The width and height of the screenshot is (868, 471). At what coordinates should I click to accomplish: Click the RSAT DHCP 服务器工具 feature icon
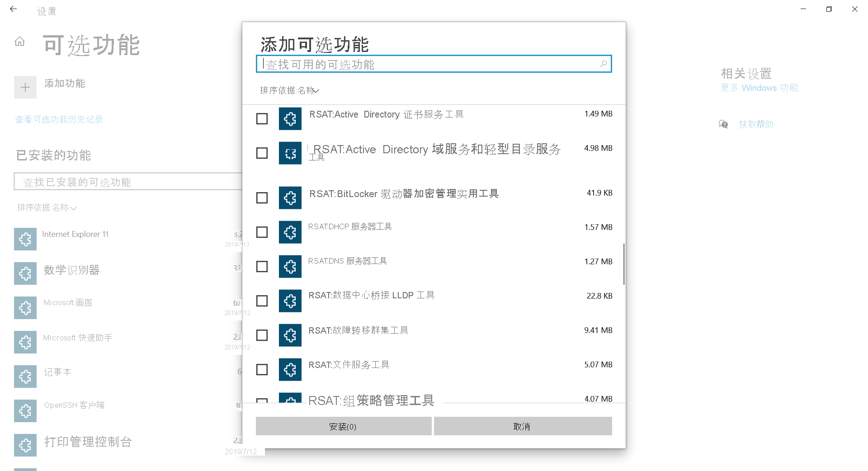(290, 232)
